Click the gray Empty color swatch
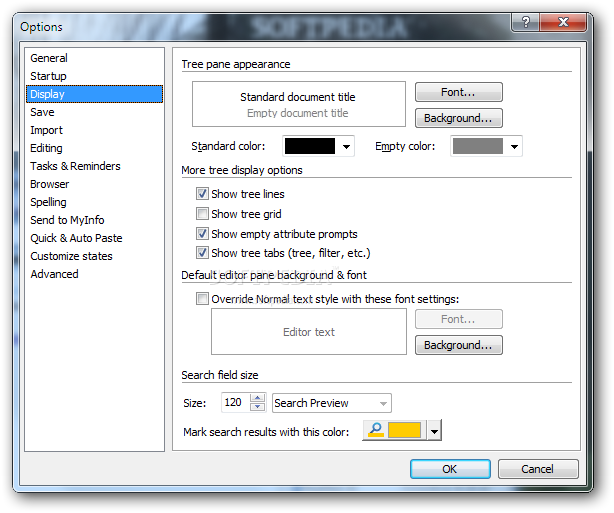Screen dimensions: 614x513 [x=478, y=146]
